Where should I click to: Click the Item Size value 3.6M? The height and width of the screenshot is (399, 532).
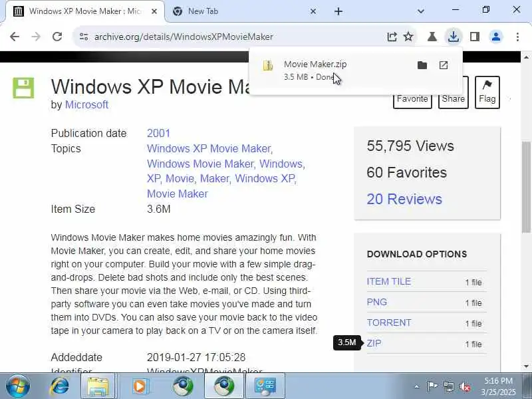click(158, 209)
